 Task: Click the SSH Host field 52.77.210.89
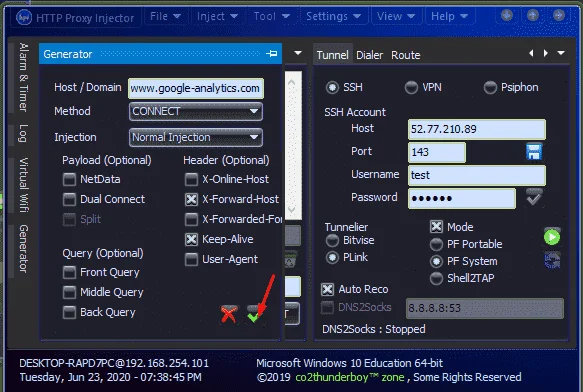pyautogui.click(x=477, y=129)
